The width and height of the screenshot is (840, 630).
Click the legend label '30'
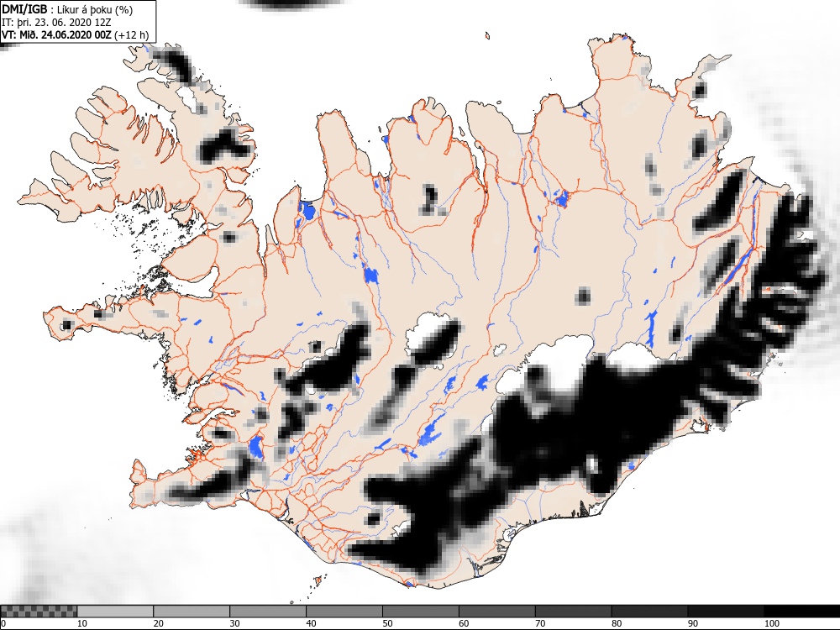(234, 623)
